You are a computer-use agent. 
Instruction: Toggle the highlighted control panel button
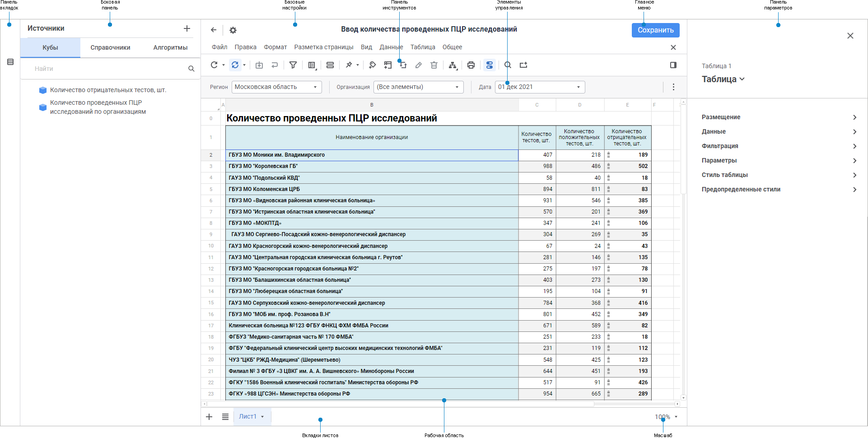[489, 65]
